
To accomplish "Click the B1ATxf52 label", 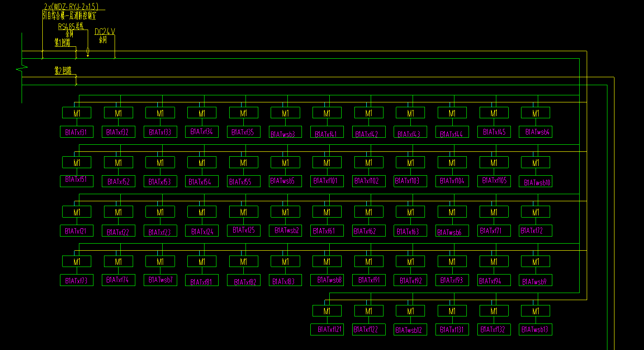I will coord(118,181).
